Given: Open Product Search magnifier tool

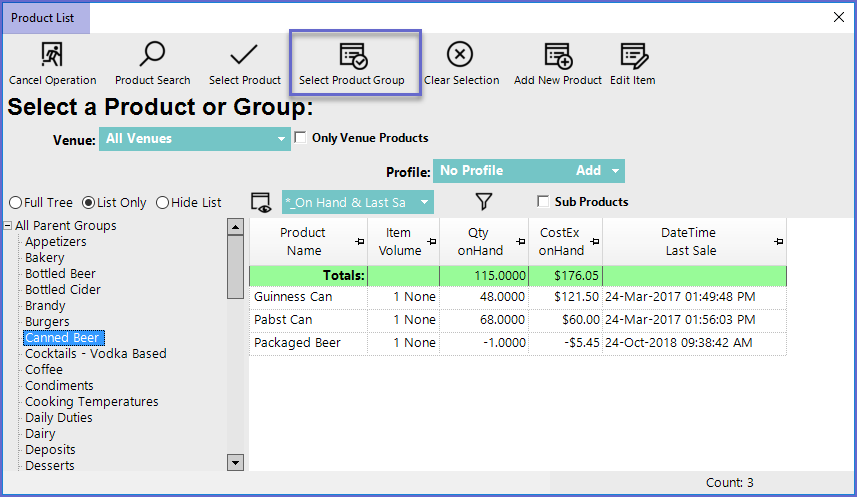Looking at the screenshot, I should click(152, 56).
